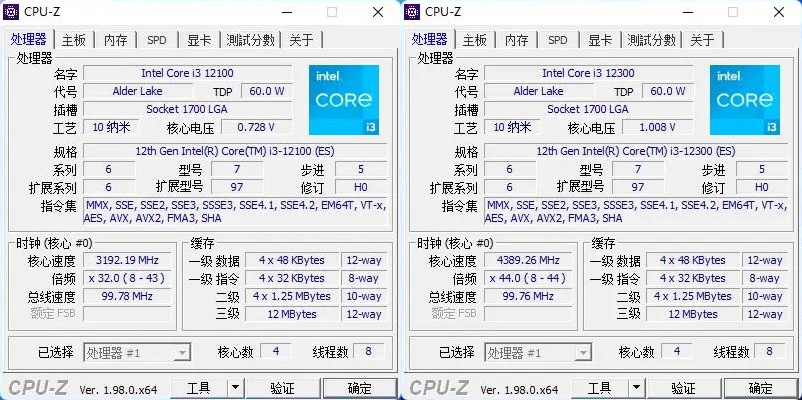Viewport: 802px width, 400px height.
Task: Click the Intel Core i3 logo beside i3 12300
Action: click(x=744, y=100)
